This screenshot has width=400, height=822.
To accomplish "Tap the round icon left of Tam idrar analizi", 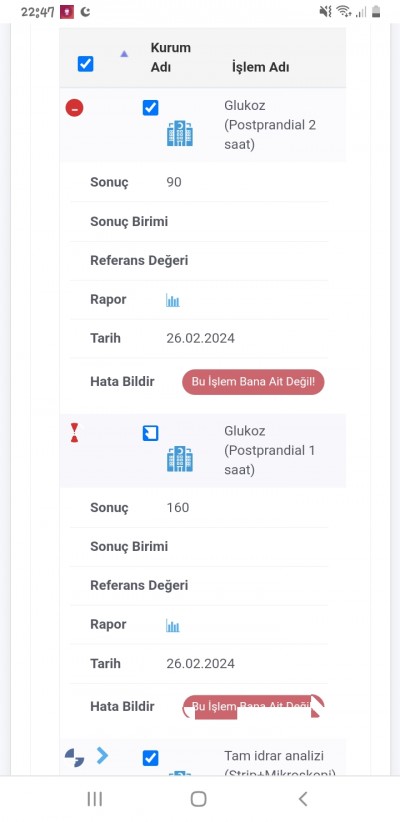I will tap(74, 758).
